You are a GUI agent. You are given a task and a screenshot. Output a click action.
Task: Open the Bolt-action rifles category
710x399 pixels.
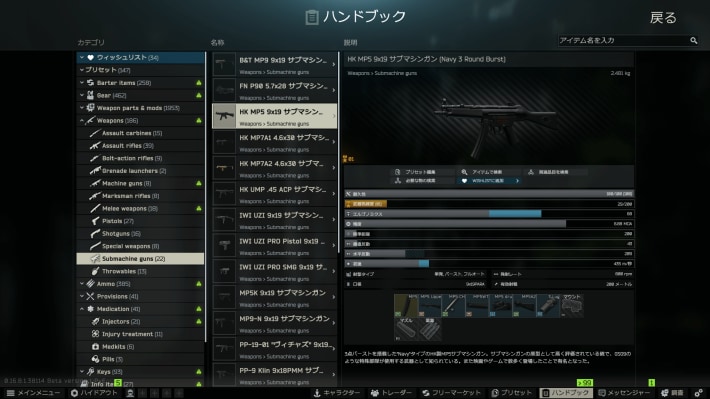click(x=140, y=159)
